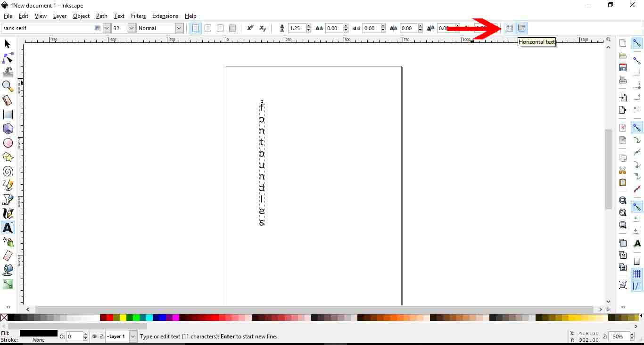Click the Print document icon
Image resolution: width=644 pixels, height=345 pixels.
coord(622,80)
